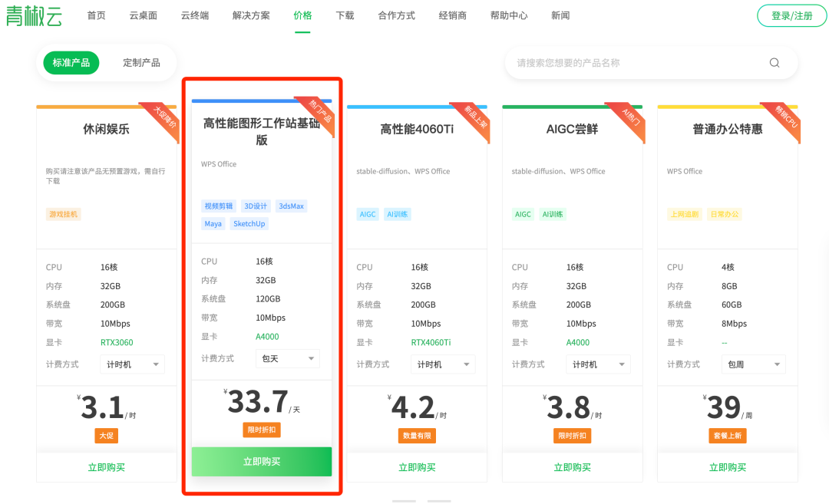Click 立即购买 on 高性能图形工作站基础版 card
Image resolution: width=829 pixels, height=504 pixels.
262,462
